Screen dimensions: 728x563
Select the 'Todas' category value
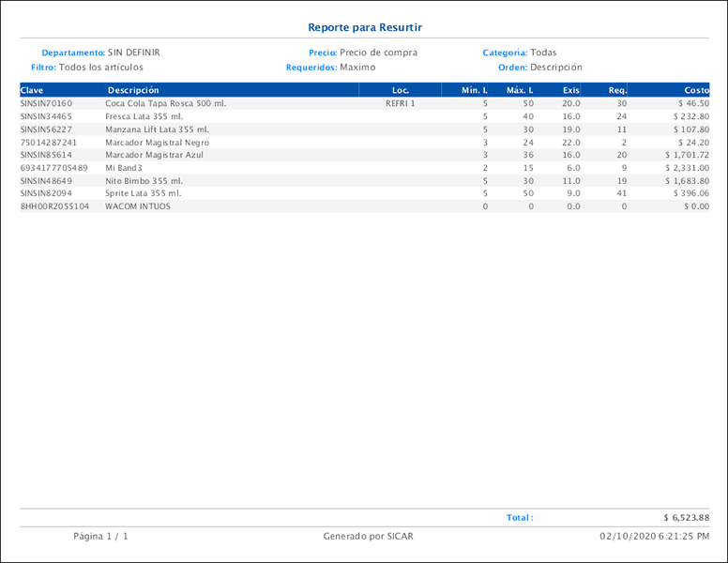(543, 53)
